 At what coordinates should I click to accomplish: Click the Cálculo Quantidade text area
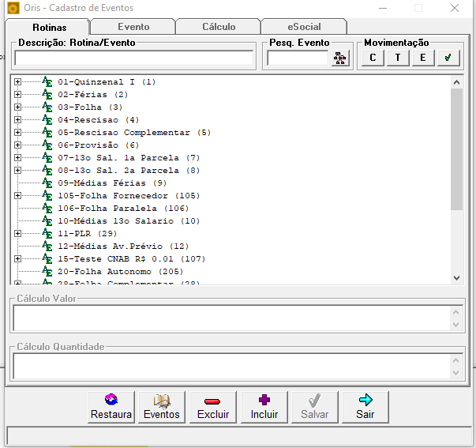coord(233,367)
